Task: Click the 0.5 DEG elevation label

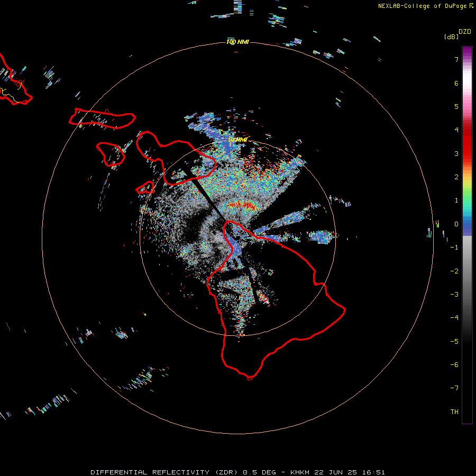Action: (x=259, y=472)
